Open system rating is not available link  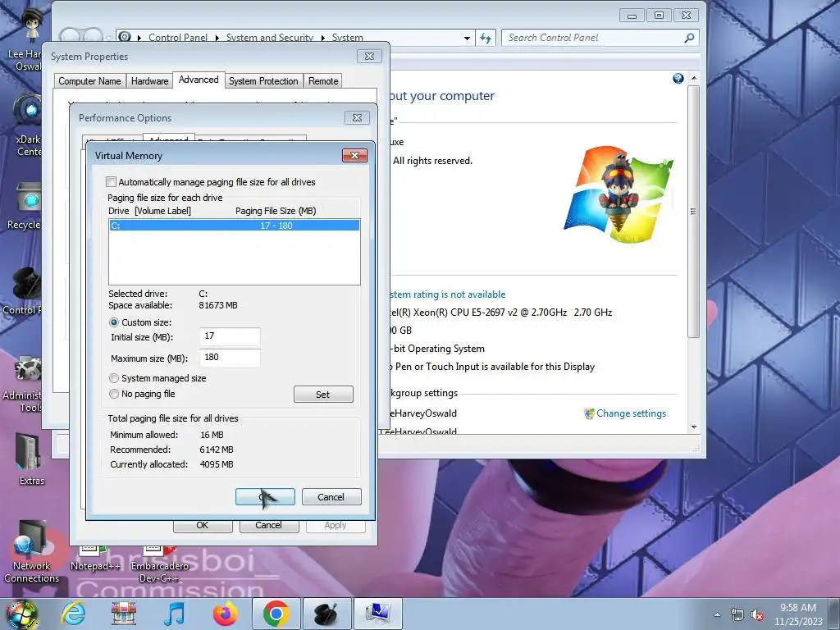coord(448,294)
